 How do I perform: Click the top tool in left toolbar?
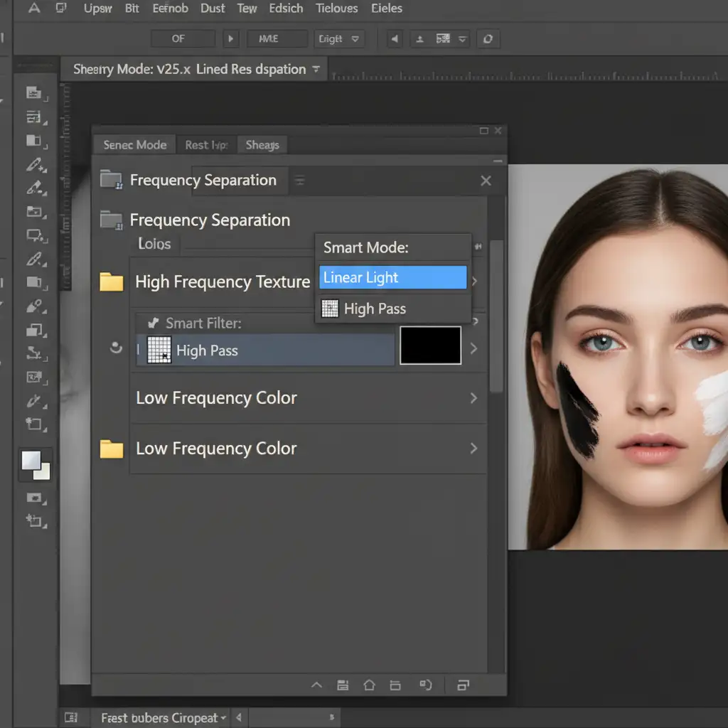click(34, 93)
